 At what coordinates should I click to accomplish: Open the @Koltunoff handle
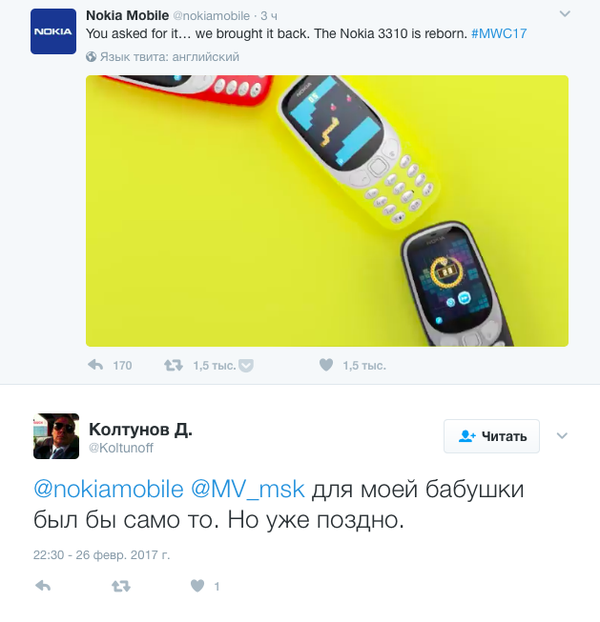121,448
